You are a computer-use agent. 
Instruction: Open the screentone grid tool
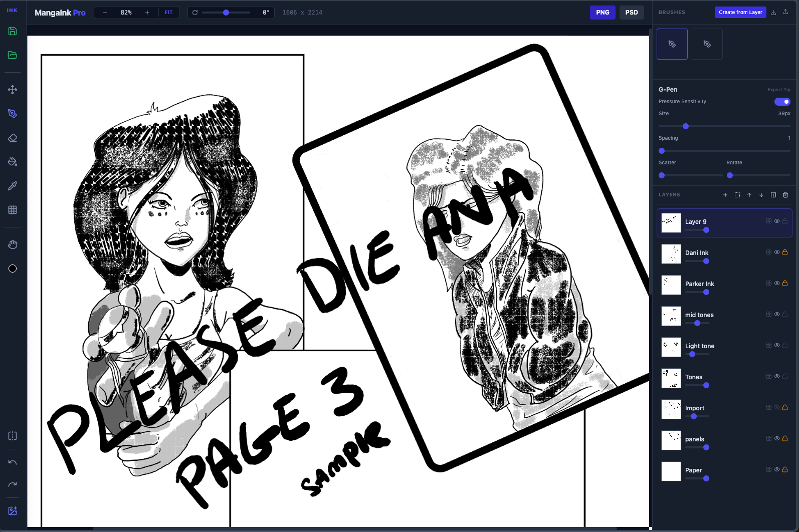click(13, 210)
